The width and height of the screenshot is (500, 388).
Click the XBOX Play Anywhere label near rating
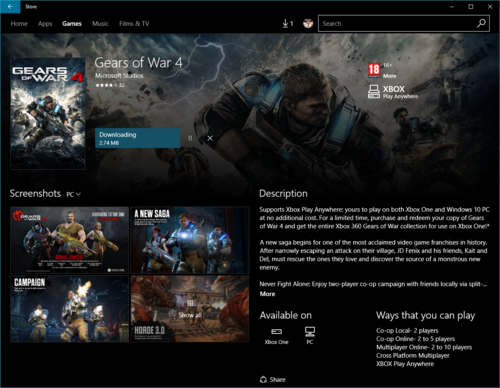400,92
